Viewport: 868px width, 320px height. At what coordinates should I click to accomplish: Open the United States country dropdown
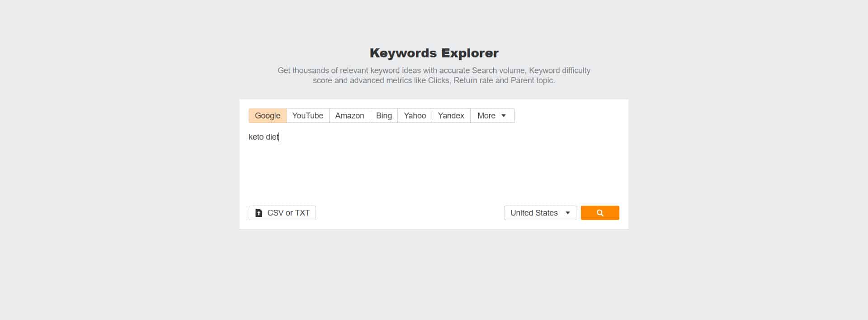coord(540,213)
